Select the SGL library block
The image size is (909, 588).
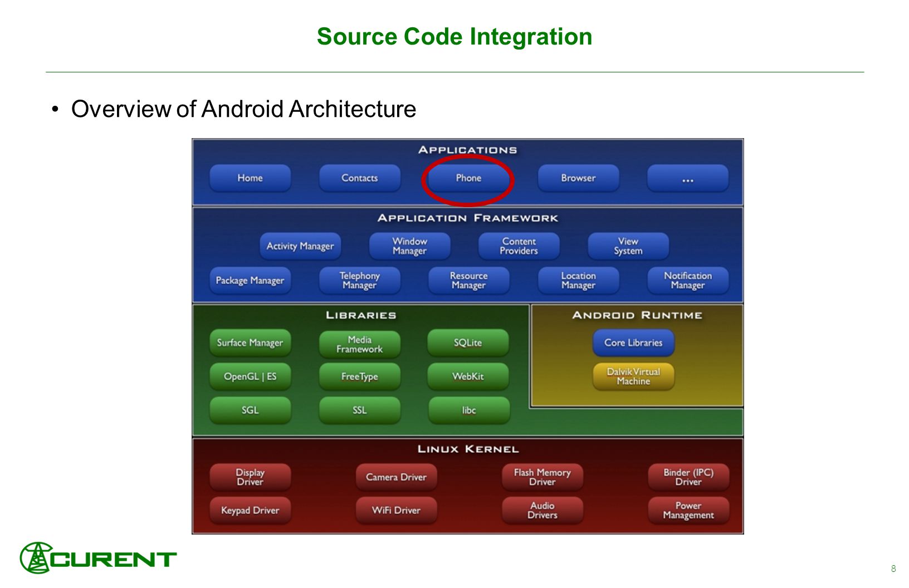(250, 410)
